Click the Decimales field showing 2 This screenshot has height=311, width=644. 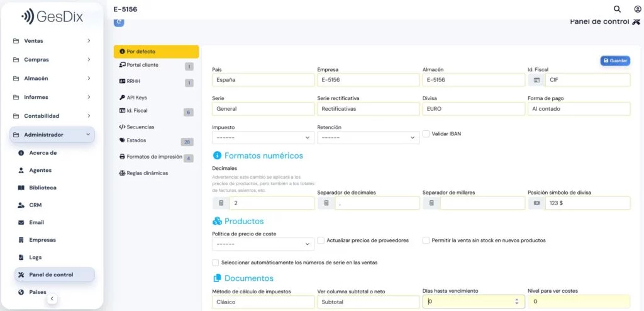coord(272,203)
